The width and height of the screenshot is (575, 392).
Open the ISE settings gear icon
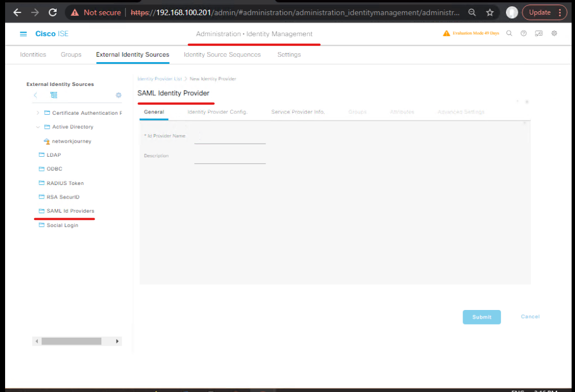554,33
